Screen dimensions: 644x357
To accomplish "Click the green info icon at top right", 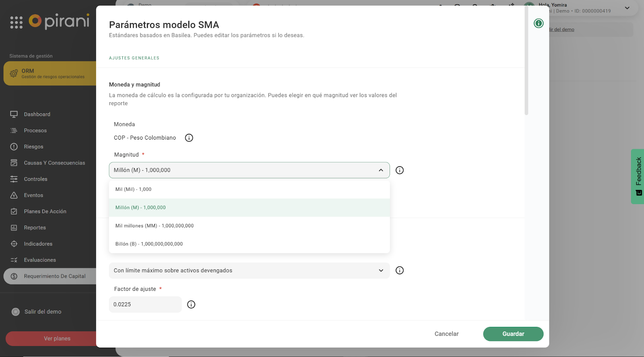I will [538, 23].
